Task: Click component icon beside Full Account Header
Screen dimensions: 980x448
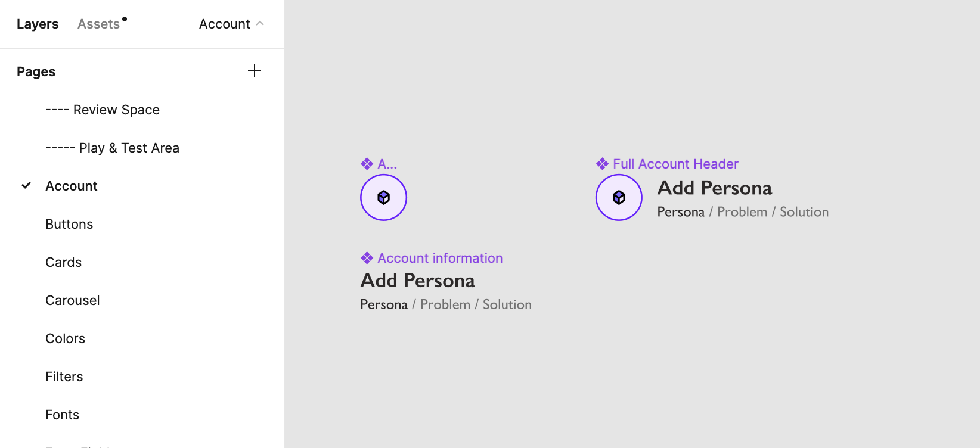Action: click(602, 164)
